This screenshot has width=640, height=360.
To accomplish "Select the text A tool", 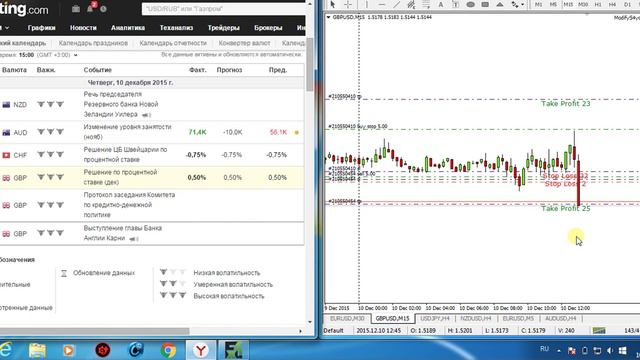I will (440, 4).
